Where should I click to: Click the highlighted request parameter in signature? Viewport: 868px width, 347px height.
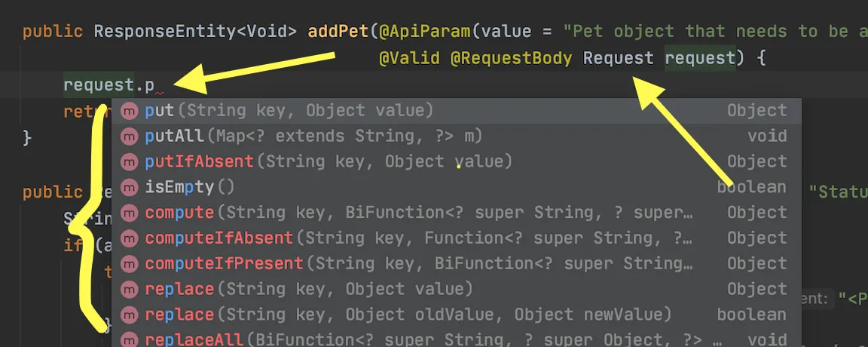point(700,58)
